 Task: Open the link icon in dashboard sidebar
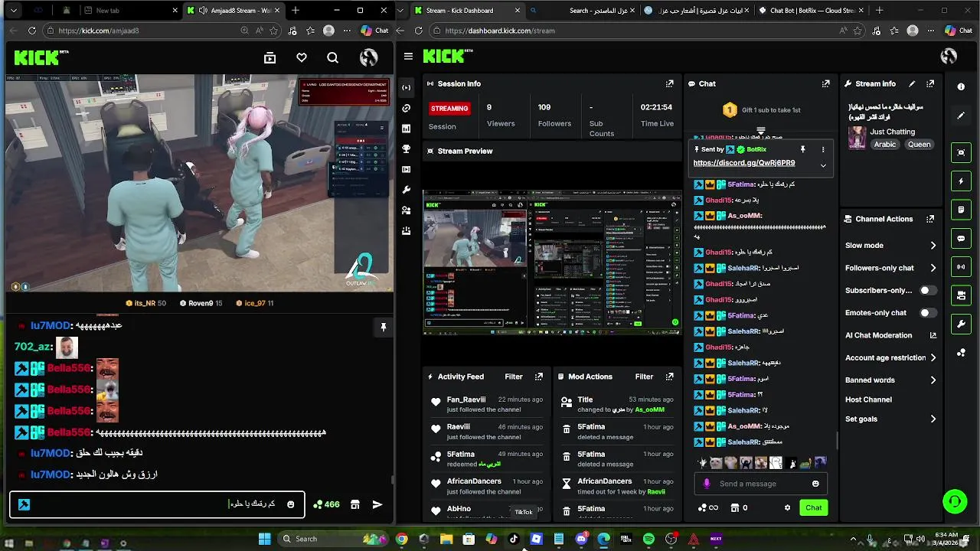406,108
